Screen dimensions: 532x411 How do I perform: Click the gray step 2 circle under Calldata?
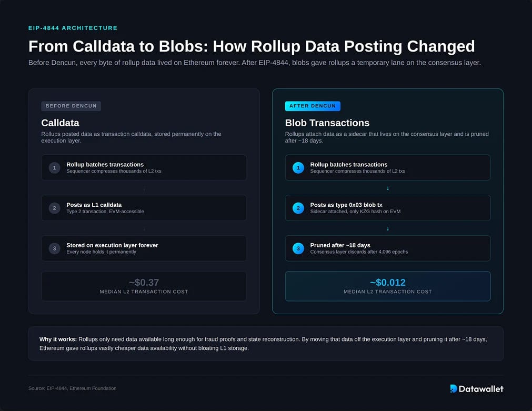click(x=54, y=208)
